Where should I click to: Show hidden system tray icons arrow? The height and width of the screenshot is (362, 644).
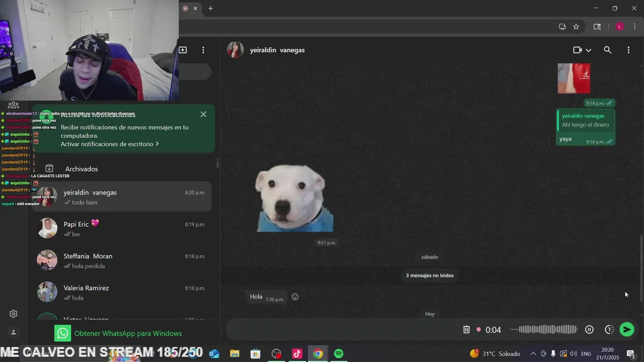pyautogui.click(x=533, y=354)
